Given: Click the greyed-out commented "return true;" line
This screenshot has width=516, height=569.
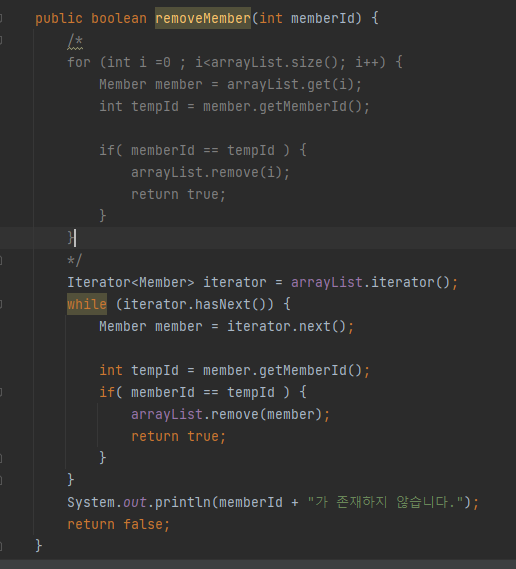Looking at the screenshot, I should coord(179,195).
